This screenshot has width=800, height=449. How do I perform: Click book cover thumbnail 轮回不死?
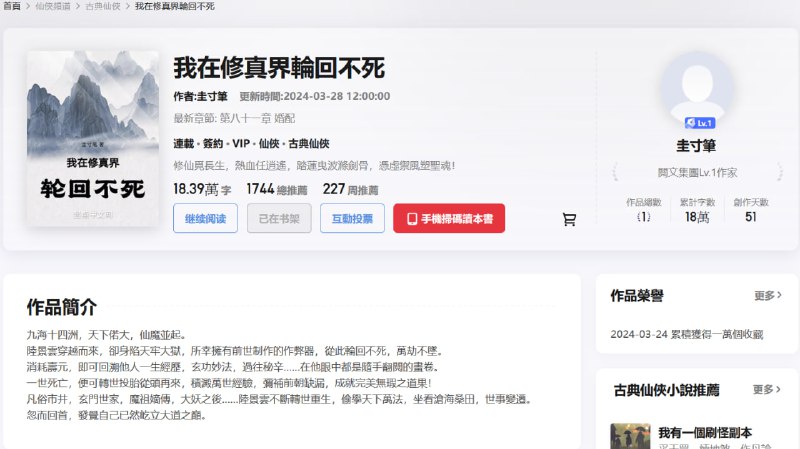(x=93, y=138)
